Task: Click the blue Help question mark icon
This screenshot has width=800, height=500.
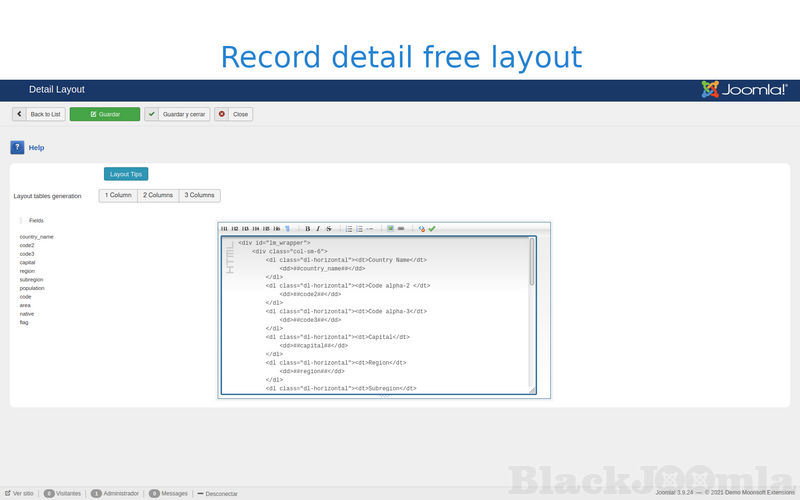Action: (17, 147)
